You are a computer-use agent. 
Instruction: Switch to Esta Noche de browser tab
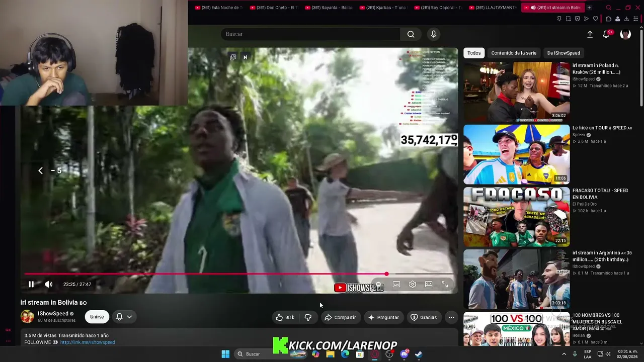tap(218, 8)
